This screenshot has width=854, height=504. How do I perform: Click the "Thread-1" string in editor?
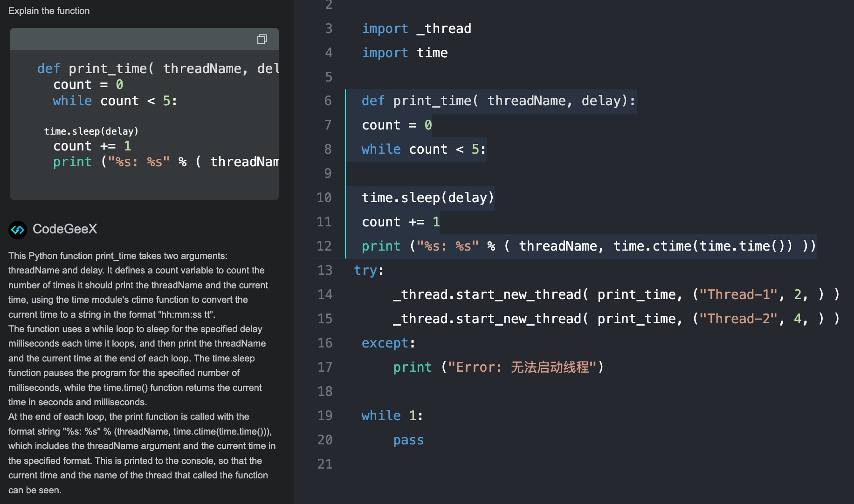click(x=738, y=294)
